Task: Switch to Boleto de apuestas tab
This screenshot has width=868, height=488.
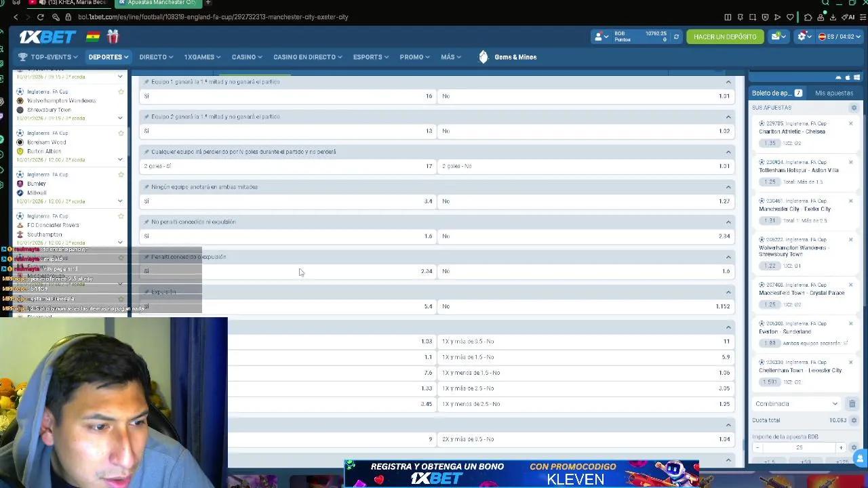Action: (777, 93)
